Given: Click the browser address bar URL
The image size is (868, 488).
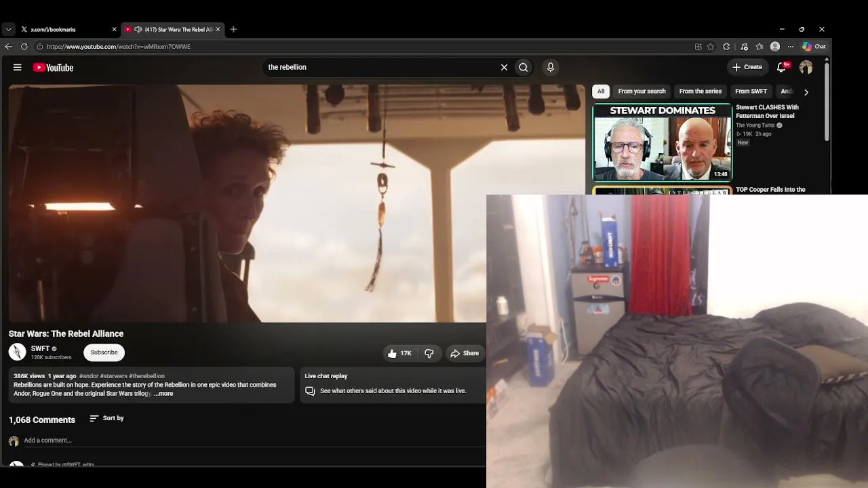Looking at the screenshot, I should coord(119,47).
